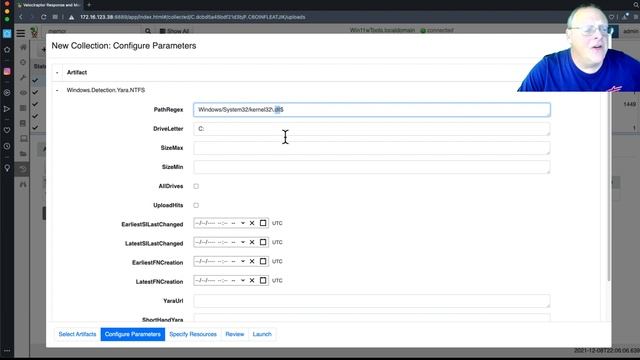Click the EarliestSILastChanged date field
640x360 pixels.
tap(231, 223)
